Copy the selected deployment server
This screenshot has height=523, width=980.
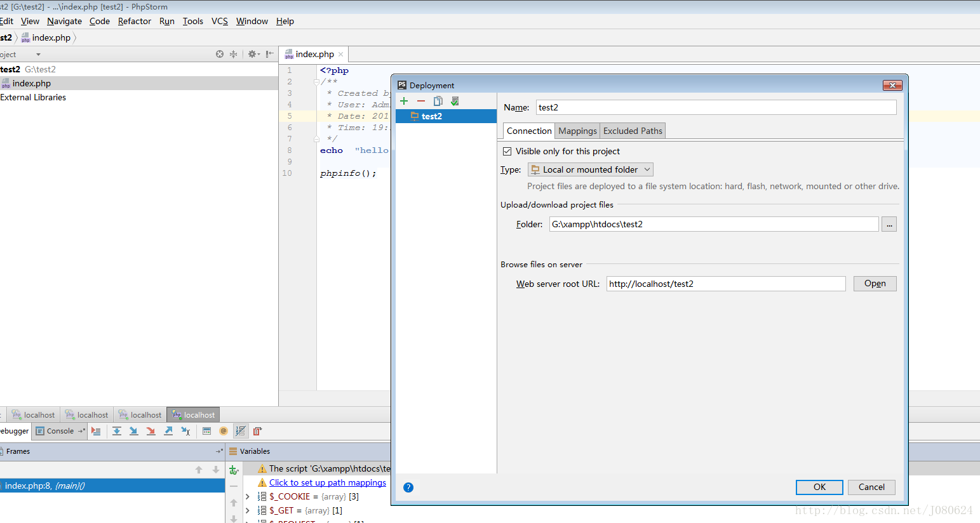(x=438, y=101)
